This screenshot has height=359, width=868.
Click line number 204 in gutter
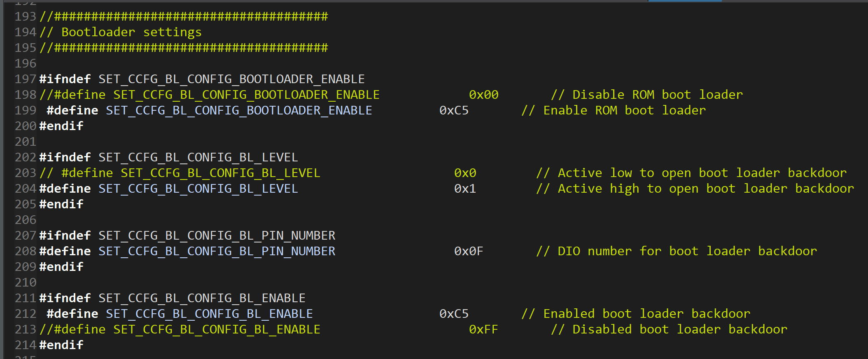click(26, 189)
